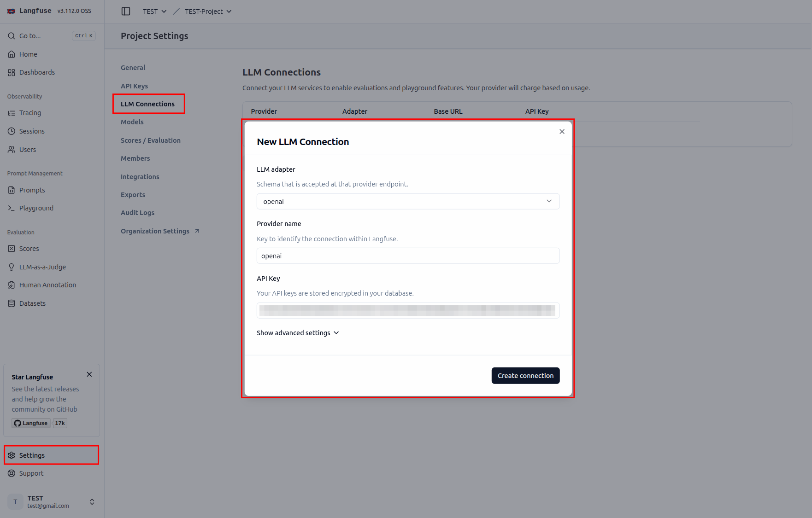Viewport: 812px width, 518px height.
Task: Toggle the sidebar panel icon
Action: [126, 11]
